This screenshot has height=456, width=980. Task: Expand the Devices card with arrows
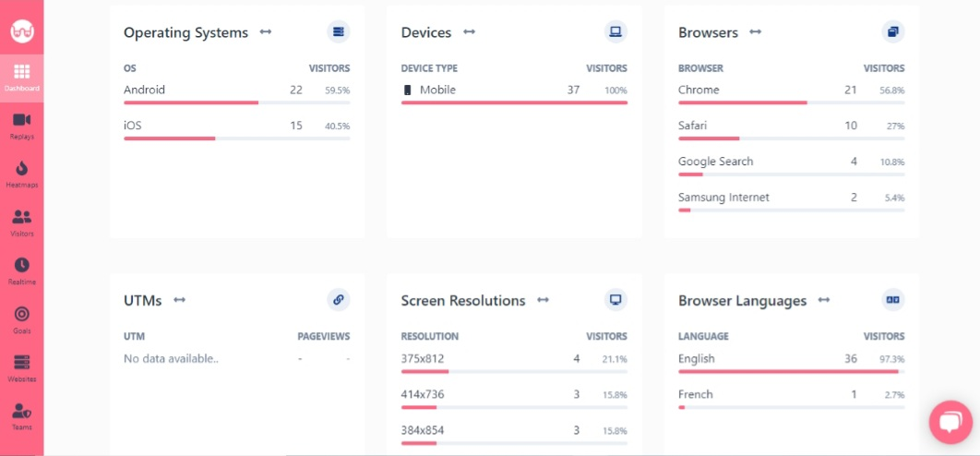[x=470, y=32]
